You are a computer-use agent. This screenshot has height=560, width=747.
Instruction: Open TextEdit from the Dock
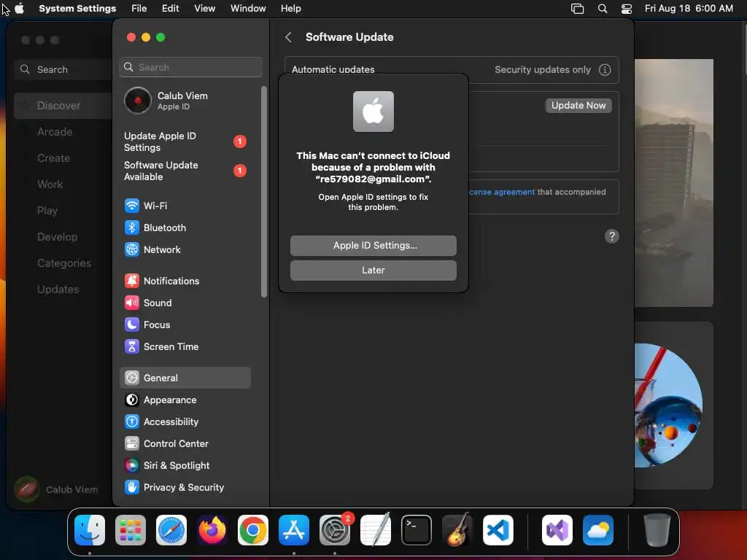[376, 530]
